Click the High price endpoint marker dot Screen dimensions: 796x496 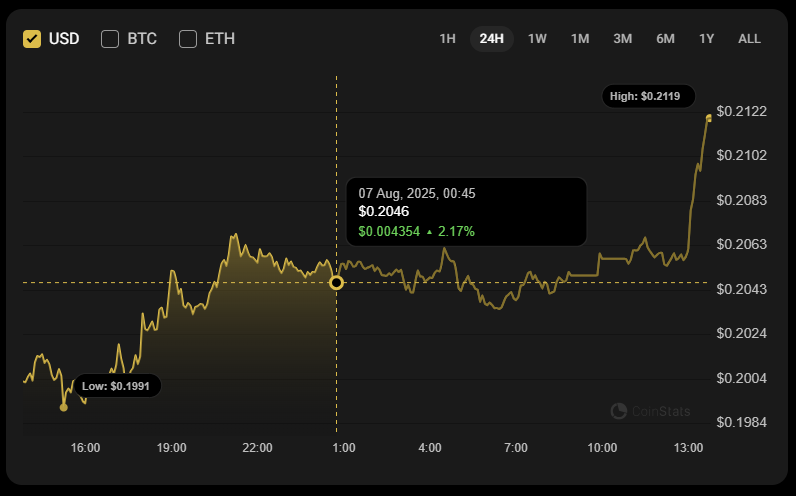(x=709, y=118)
